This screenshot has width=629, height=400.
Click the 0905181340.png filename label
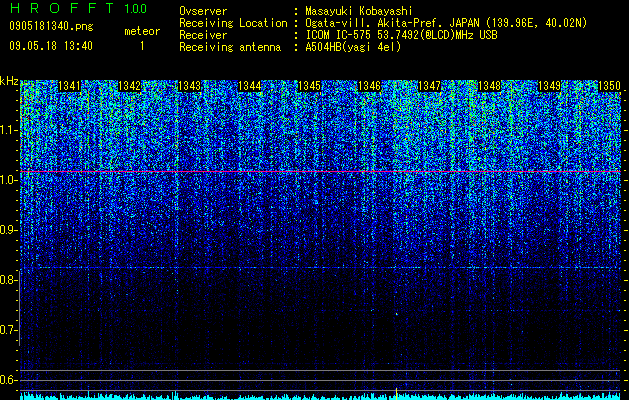(x=51, y=27)
